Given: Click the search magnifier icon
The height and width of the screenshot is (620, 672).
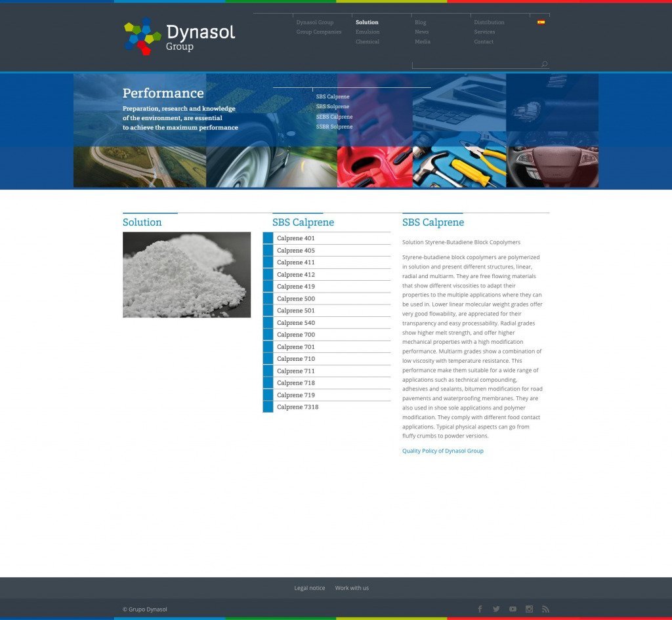Looking at the screenshot, I should [x=544, y=64].
